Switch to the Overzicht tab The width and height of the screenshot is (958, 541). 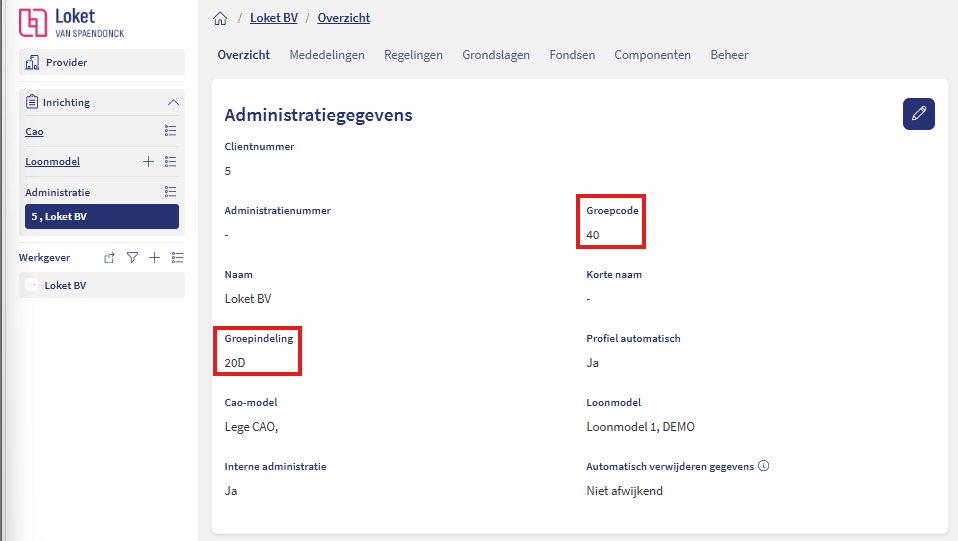click(244, 55)
